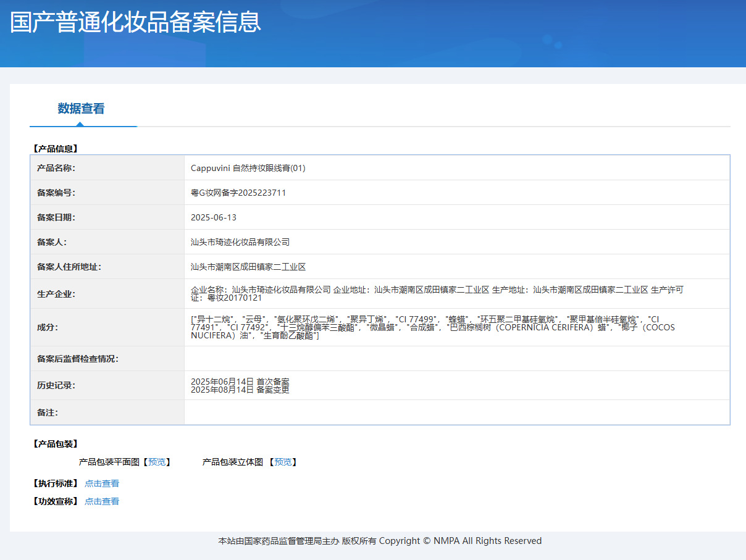
Task: Select product name Cappuvini 自然持妆眼线膏(01)
Action: click(x=248, y=168)
